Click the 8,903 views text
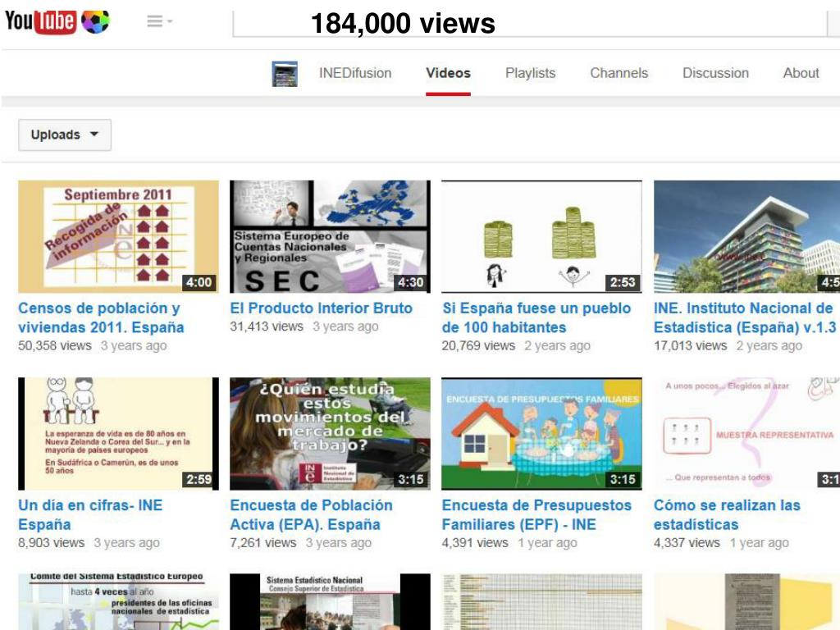 pyautogui.click(x=52, y=543)
